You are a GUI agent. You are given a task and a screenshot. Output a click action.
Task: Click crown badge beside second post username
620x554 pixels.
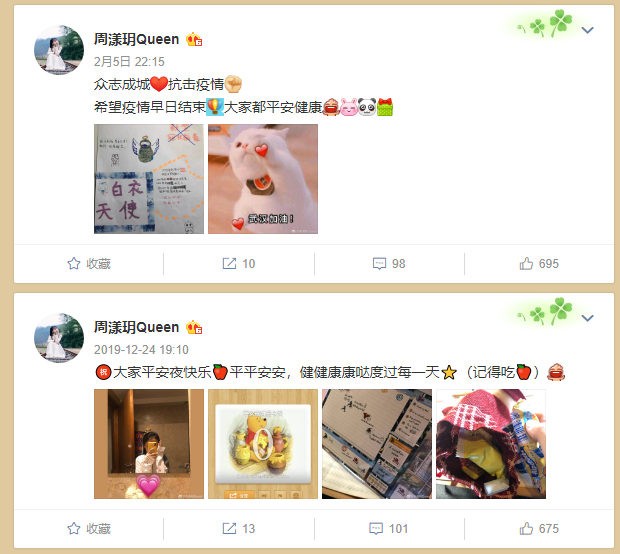[194, 327]
